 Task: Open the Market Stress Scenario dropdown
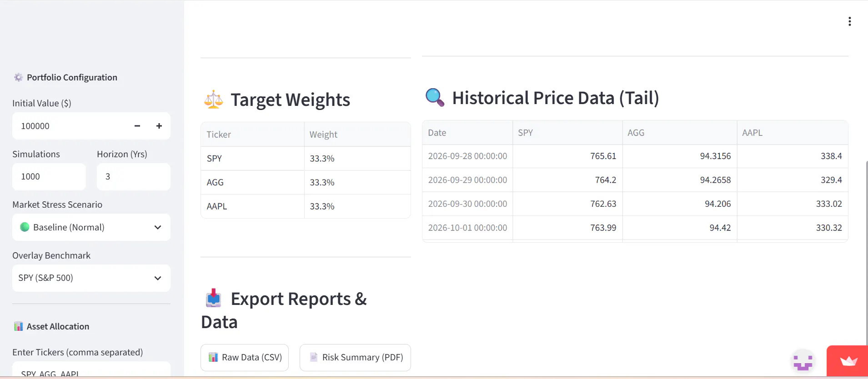pyautogui.click(x=91, y=227)
